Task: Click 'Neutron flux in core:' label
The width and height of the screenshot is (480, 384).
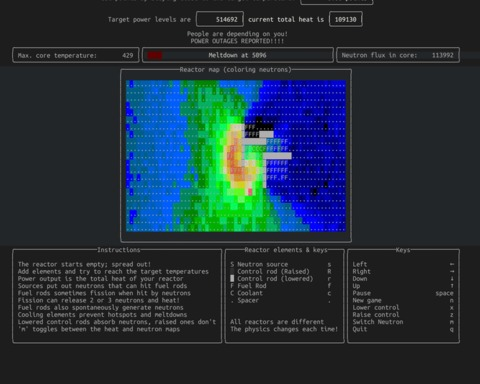Action: pyautogui.click(x=379, y=55)
